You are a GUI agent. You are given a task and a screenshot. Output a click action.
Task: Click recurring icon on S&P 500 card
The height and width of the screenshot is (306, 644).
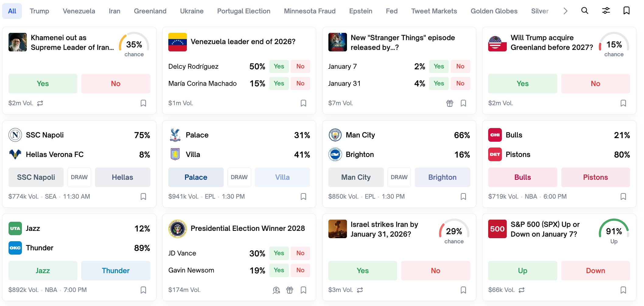(522, 290)
